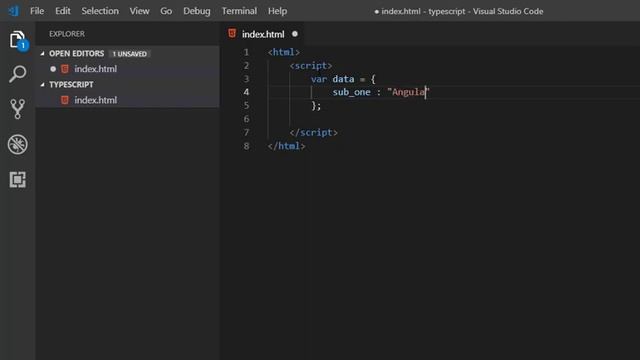Open the Source Control view icon
This screenshot has height=360, width=640.
tap(18, 109)
